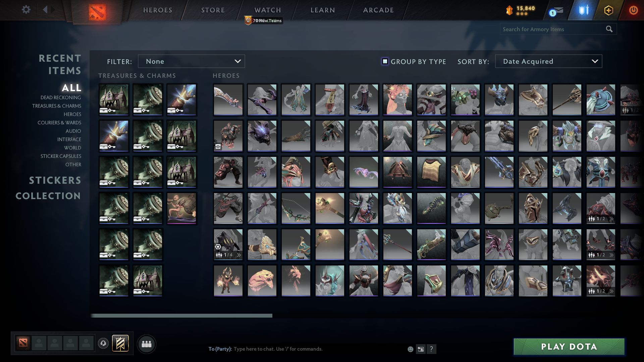The height and width of the screenshot is (362, 644).
Task: Toggle the GROUP BY TYPE checkbox
Action: pyautogui.click(x=384, y=61)
